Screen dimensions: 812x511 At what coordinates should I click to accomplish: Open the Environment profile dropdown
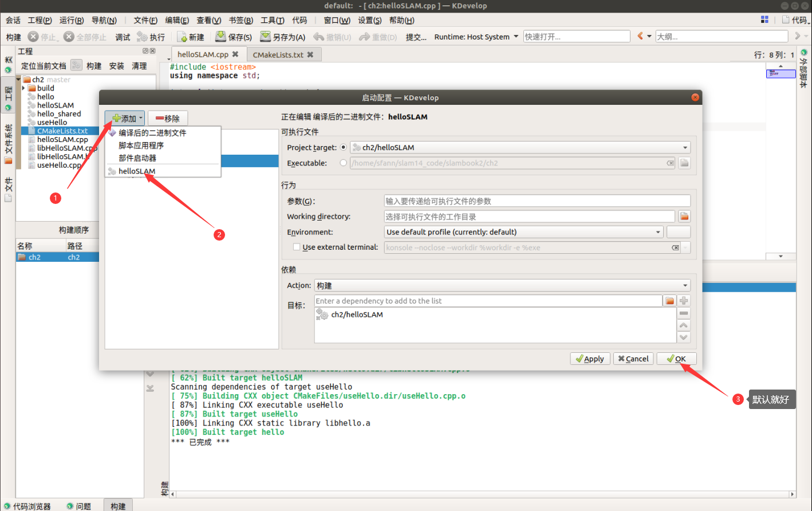coord(523,232)
